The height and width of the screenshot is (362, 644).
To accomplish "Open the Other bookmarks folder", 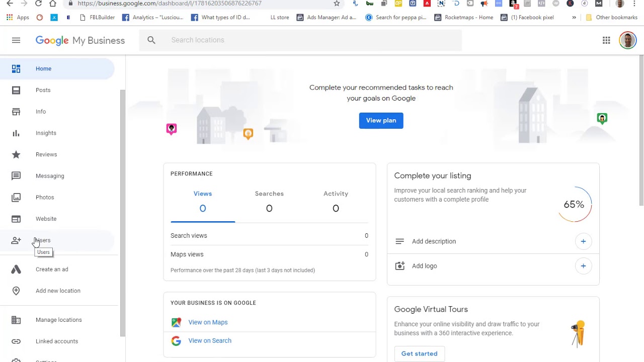I will [x=611, y=18].
